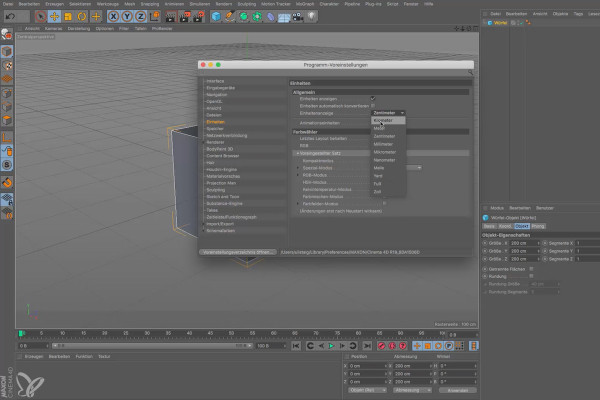Click Record Active Objects red key button
Image resolution: width=600 pixels, height=400 pixels.
coord(381,346)
